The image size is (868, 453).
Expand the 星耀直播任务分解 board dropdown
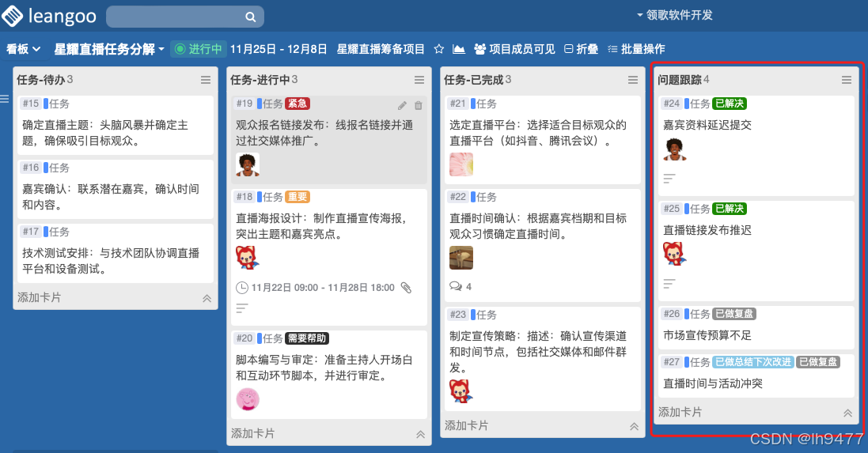click(109, 49)
